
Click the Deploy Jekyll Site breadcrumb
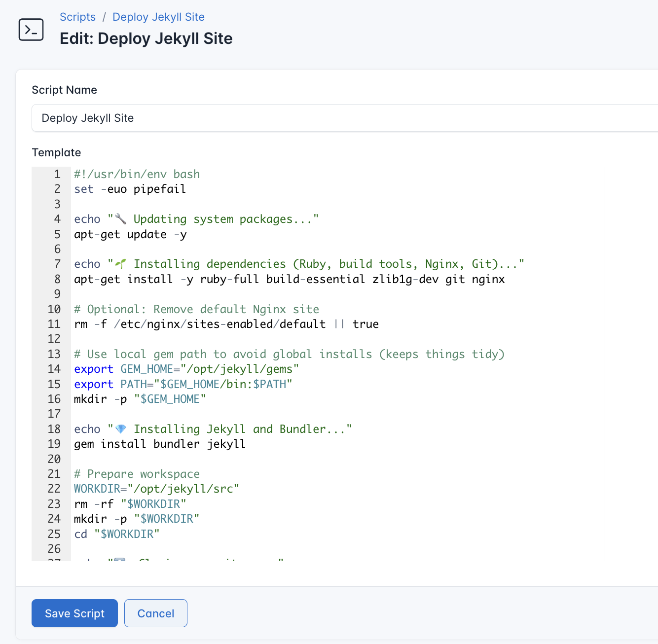coord(158,16)
